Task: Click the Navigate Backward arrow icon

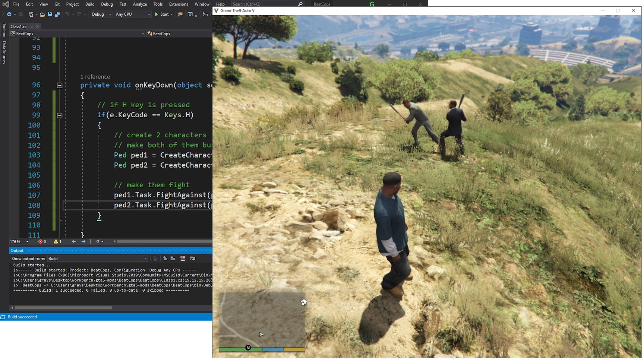Action: [x=9, y=15]
